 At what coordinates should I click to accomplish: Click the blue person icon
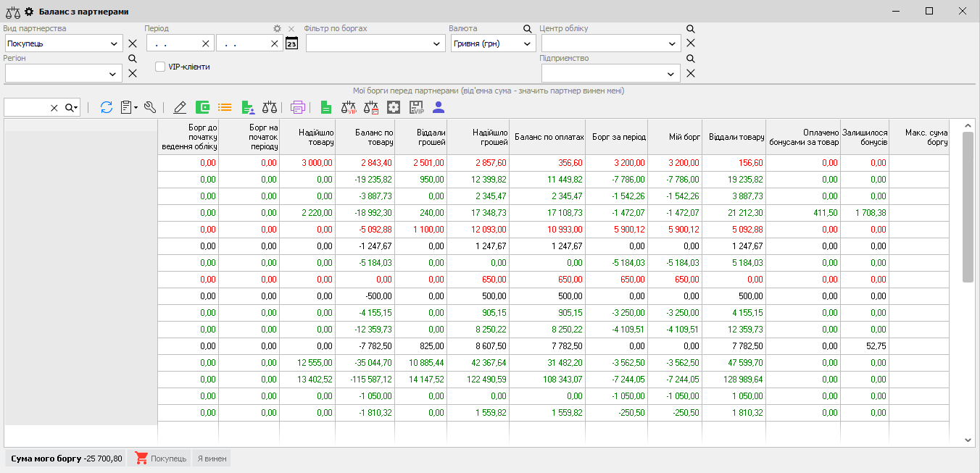click(439, 107)
